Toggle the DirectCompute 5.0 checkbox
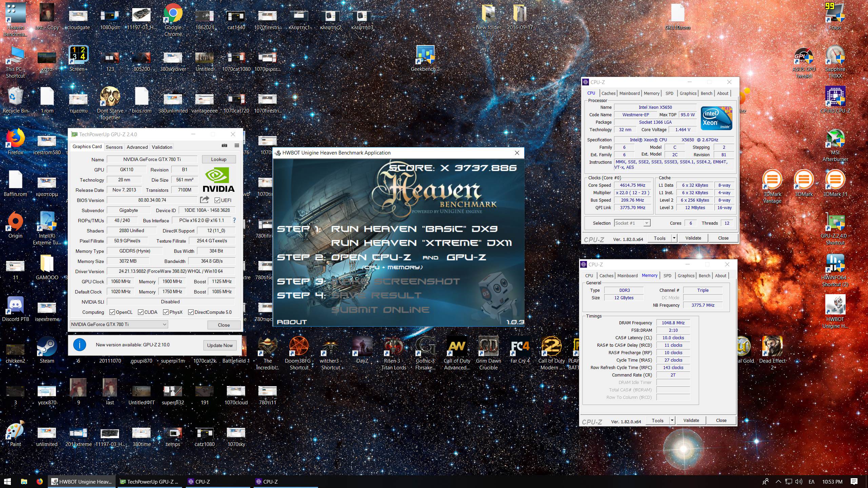This screenshot has height=488, width=868. [x=191, y=312]
